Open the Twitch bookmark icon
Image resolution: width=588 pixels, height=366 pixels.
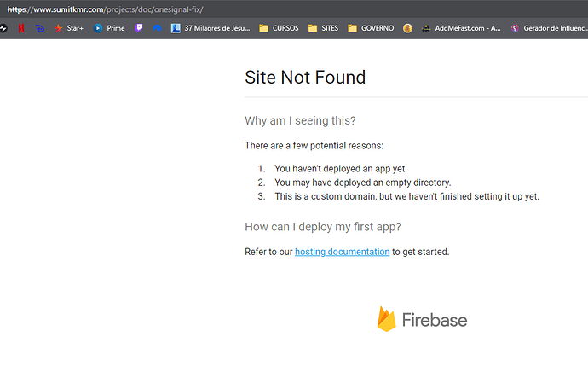pyautogui.click(x=139, y=28)
